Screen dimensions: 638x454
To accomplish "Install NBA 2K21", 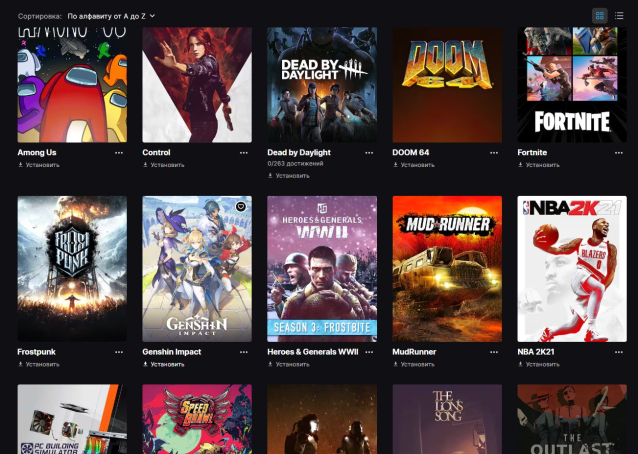I will pyautogui.click(x=539, y=364).
